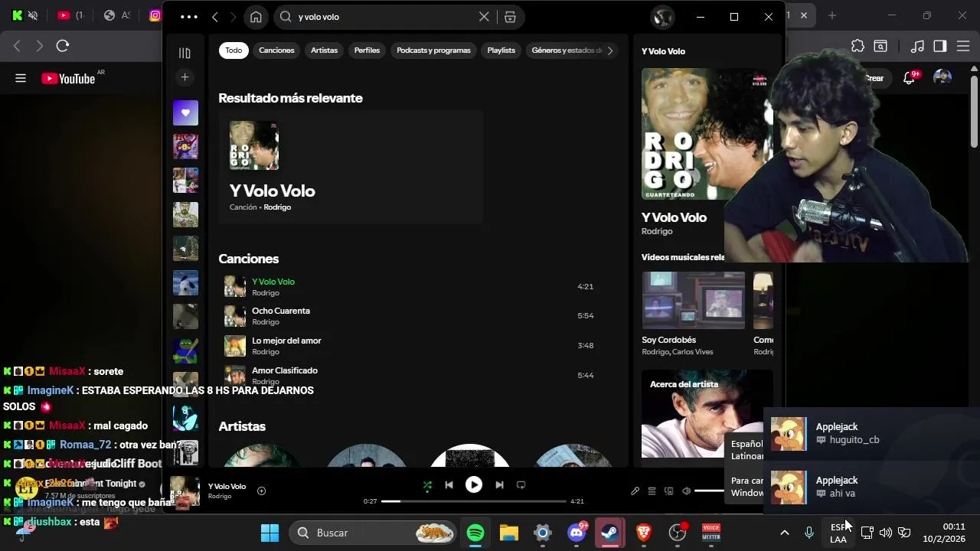Open top result Y Volo Volo card
Screen dimensions: 980x551
tap(351, 168)
